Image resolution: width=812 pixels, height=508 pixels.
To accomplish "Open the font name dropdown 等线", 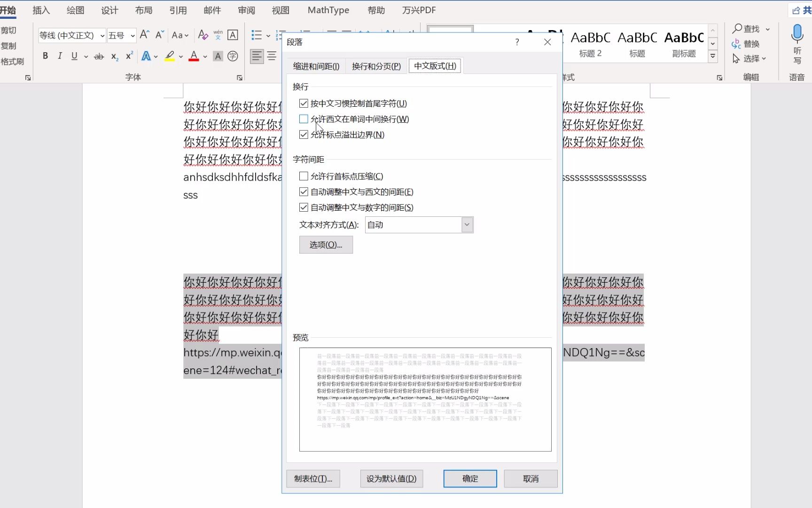I will coord(102,35).
